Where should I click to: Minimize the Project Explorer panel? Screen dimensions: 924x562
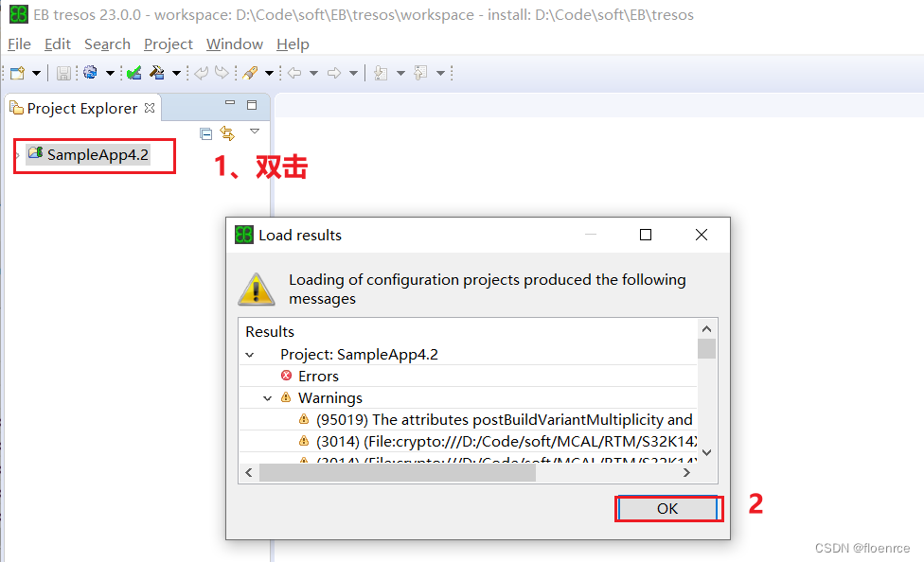(230, 103)
